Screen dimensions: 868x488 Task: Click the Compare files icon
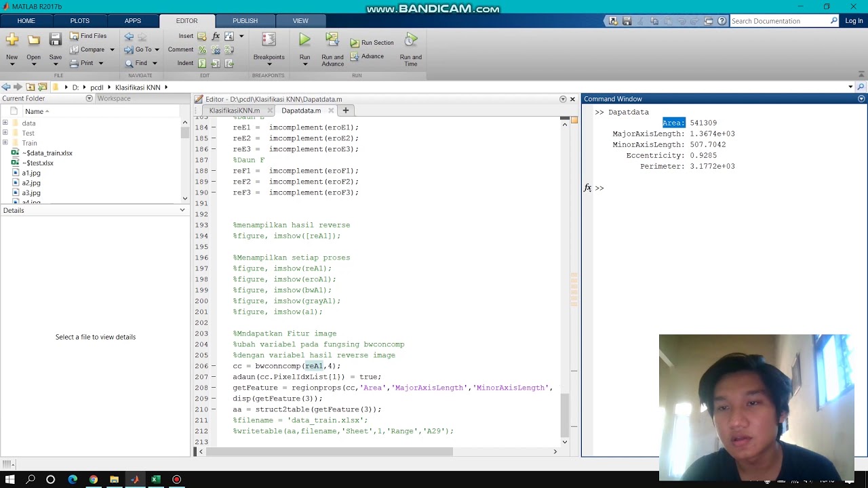(x=75, y=49)
